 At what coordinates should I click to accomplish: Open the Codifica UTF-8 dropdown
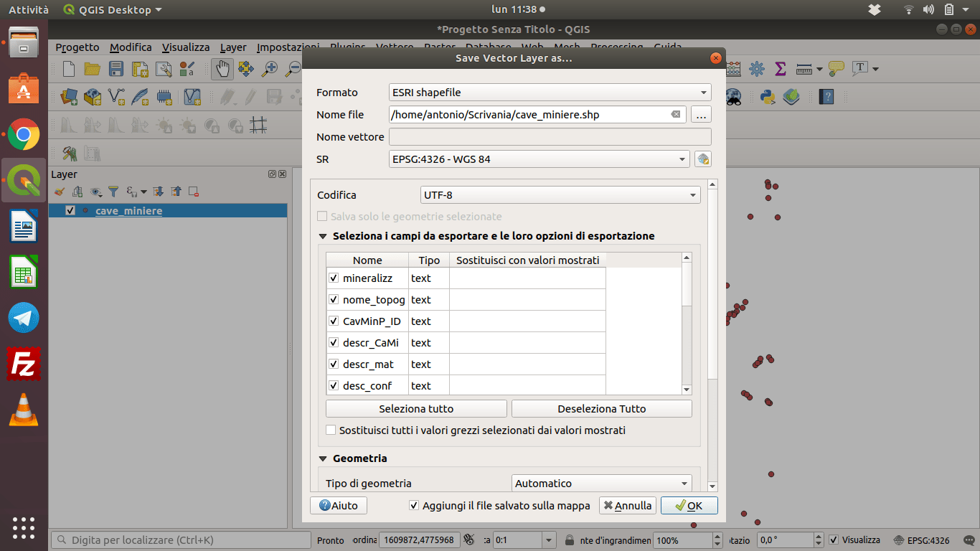pos(560,194)
